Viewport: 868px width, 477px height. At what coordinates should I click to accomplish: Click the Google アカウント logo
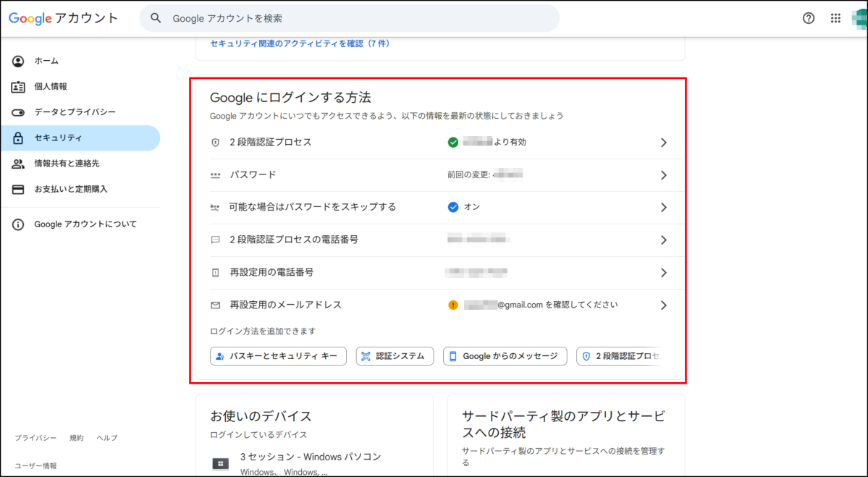(x=63, y=18)
